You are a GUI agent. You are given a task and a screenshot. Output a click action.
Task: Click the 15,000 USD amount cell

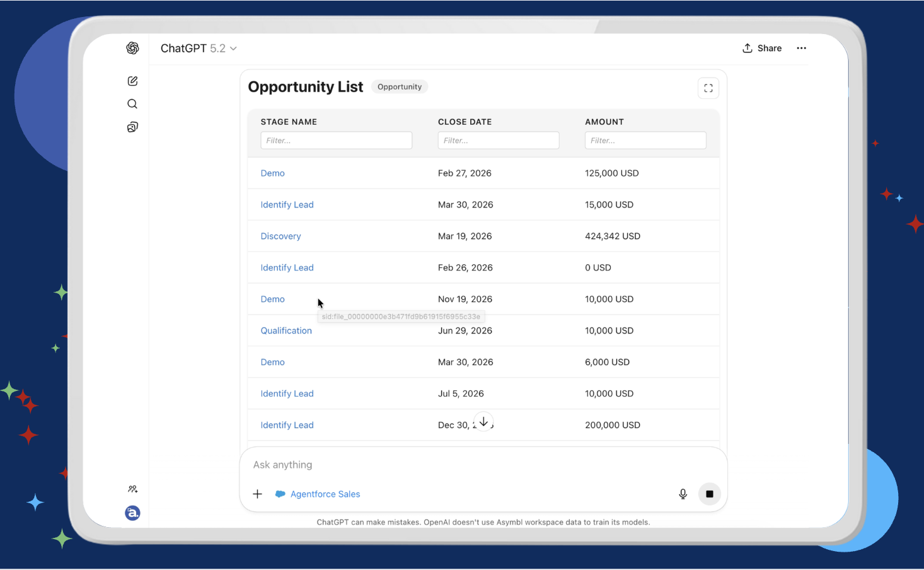pyautogui.click(x=609, y=204)
